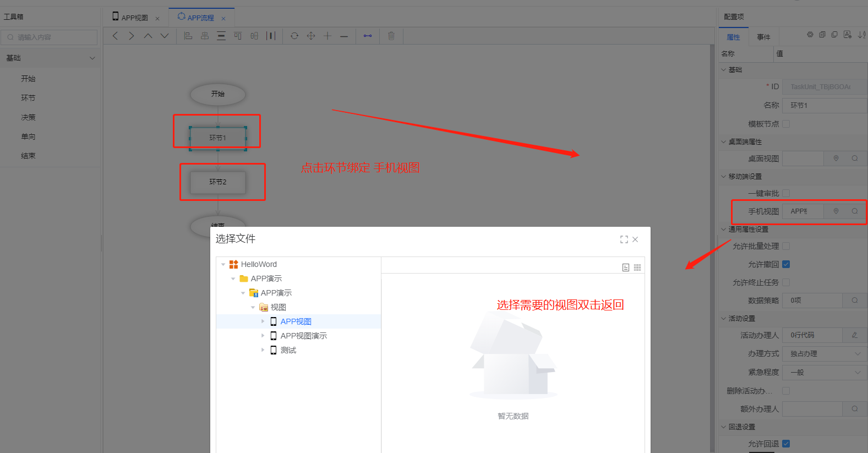The image size is (868, 453).
Task: Open the 办理方式 dropdown
Action: [x=824, y=354]
